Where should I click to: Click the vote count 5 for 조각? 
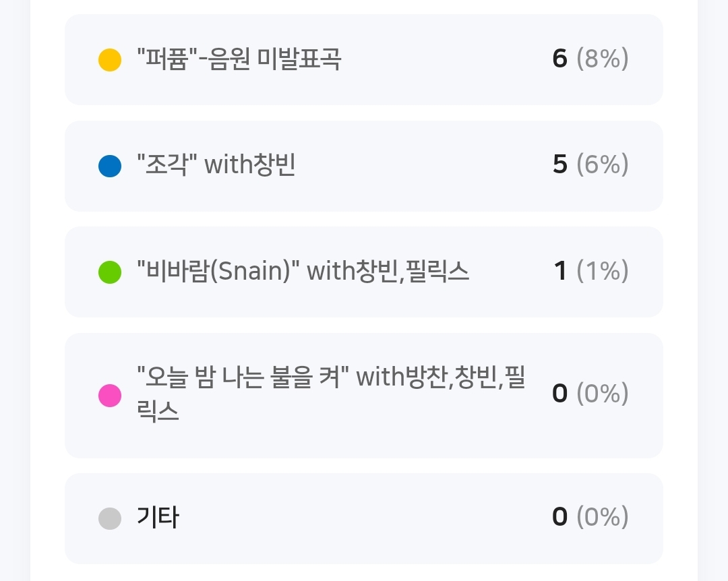(559, 165)
